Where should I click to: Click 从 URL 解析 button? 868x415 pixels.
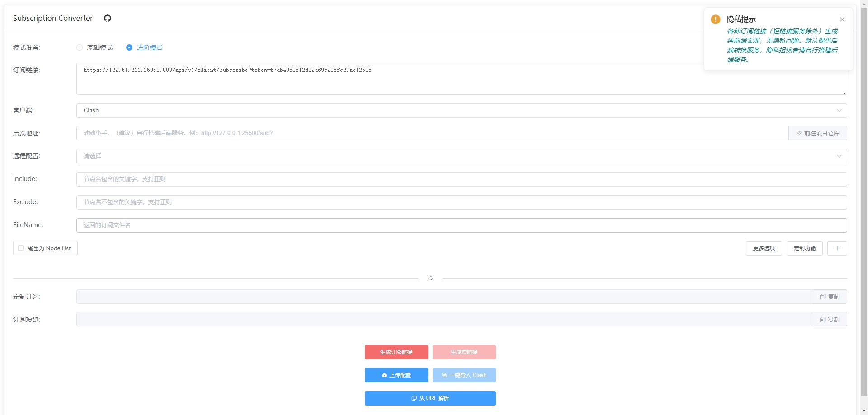click(x=430, y=398)
